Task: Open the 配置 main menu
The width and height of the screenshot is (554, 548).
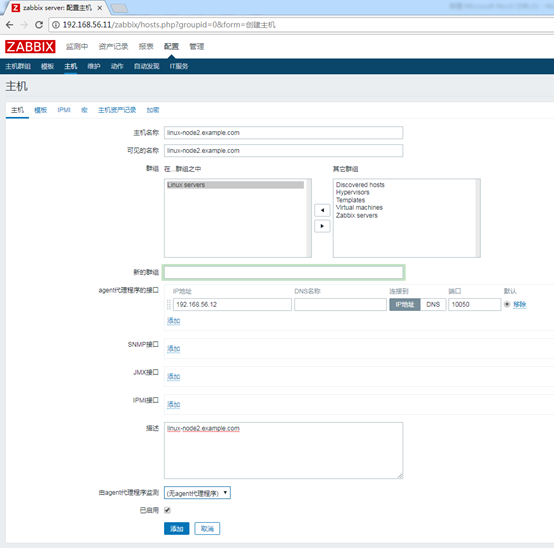Action: coord(171,47)
